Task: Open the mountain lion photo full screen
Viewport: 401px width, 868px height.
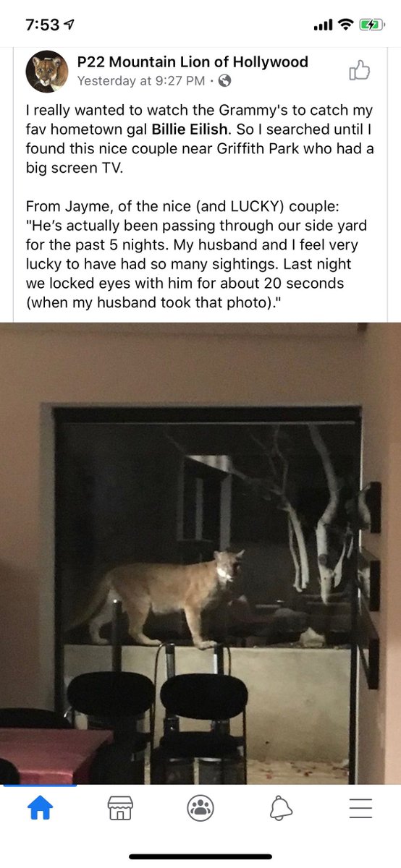Action: point(200,553)
